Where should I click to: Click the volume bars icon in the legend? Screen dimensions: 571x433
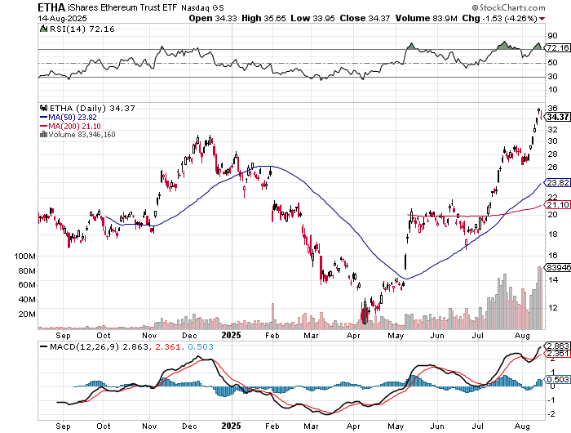(x=43, y=134)
